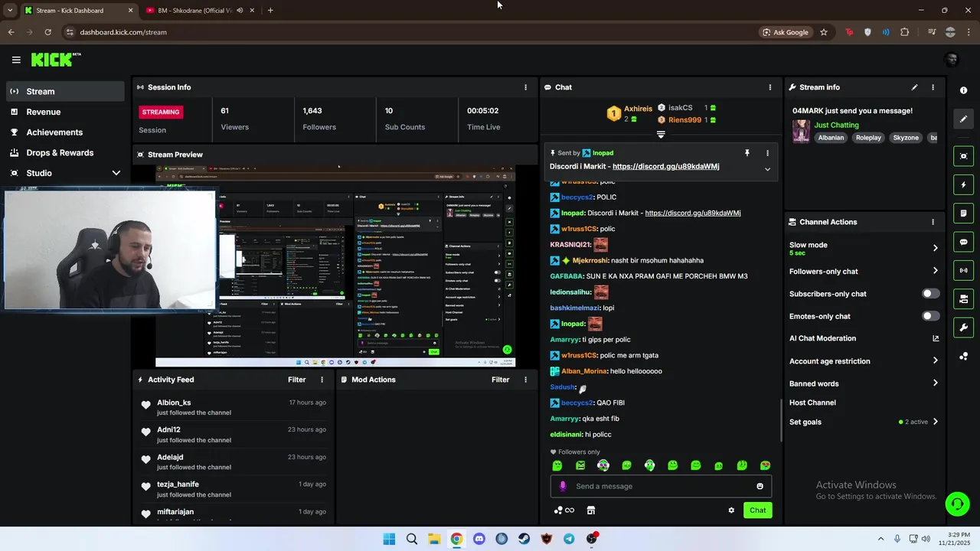Click the Send a message input field
This screenshot has width=980, height=551.
click(x=661, y=486)
